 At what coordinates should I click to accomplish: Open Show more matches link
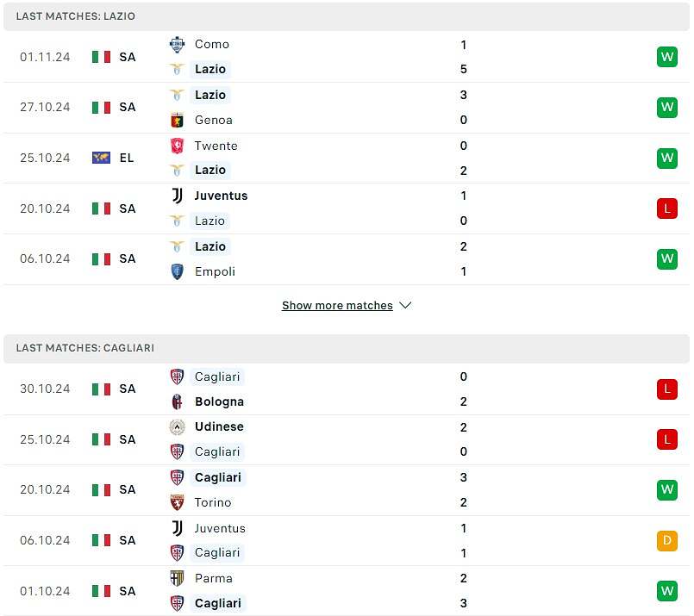click(x=337, y=305)
